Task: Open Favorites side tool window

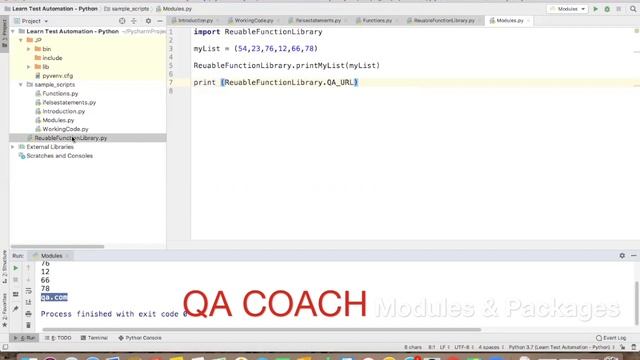Action: tap(4, 310)
